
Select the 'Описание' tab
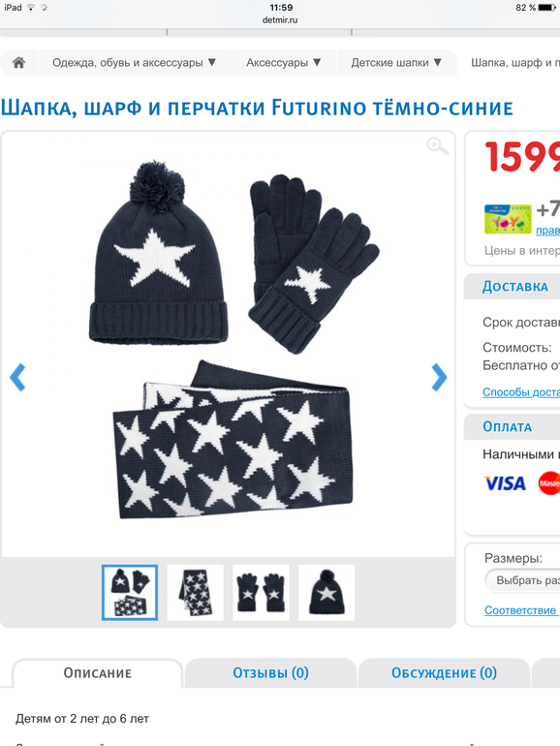point(98,672)
